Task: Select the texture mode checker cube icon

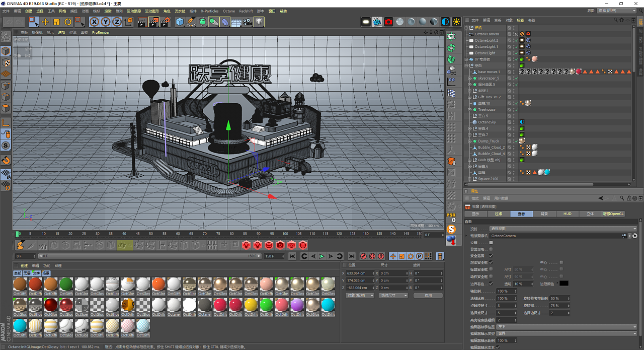Action: tap(6, 62)
